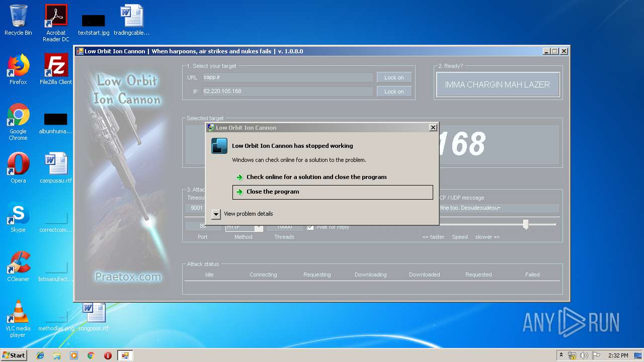644x362 pixels.
Task: Launch Chrome from the taskbar
Action: tap(91, 355)
